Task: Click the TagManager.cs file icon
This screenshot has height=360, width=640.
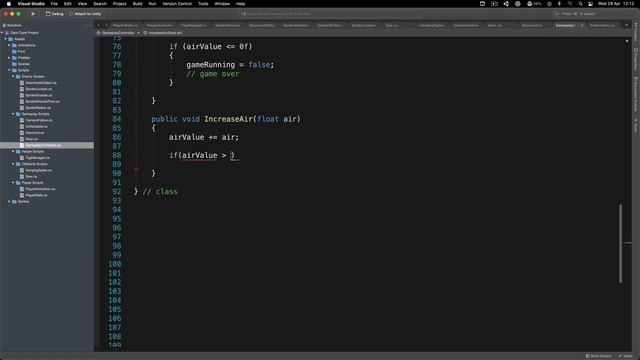Action: coord(22,158)
